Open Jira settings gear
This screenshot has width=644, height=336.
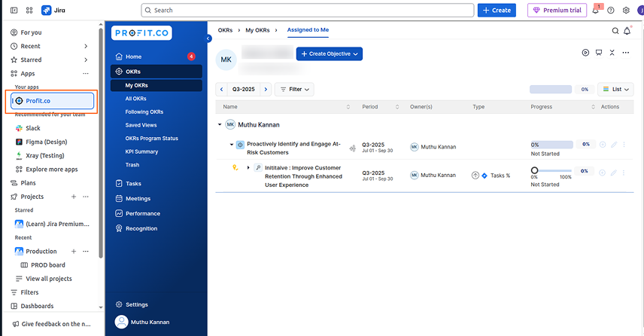pyautogui.click(x=626, y=11)
